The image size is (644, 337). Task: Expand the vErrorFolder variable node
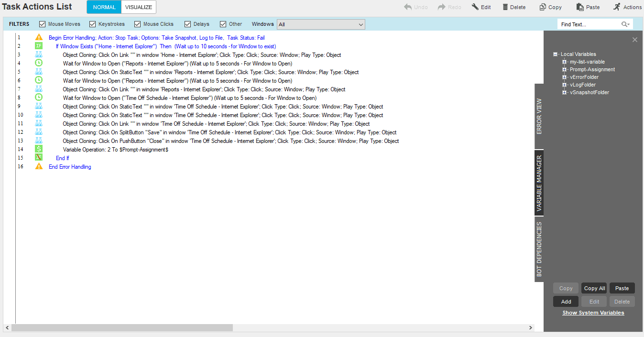pos(564,77)
